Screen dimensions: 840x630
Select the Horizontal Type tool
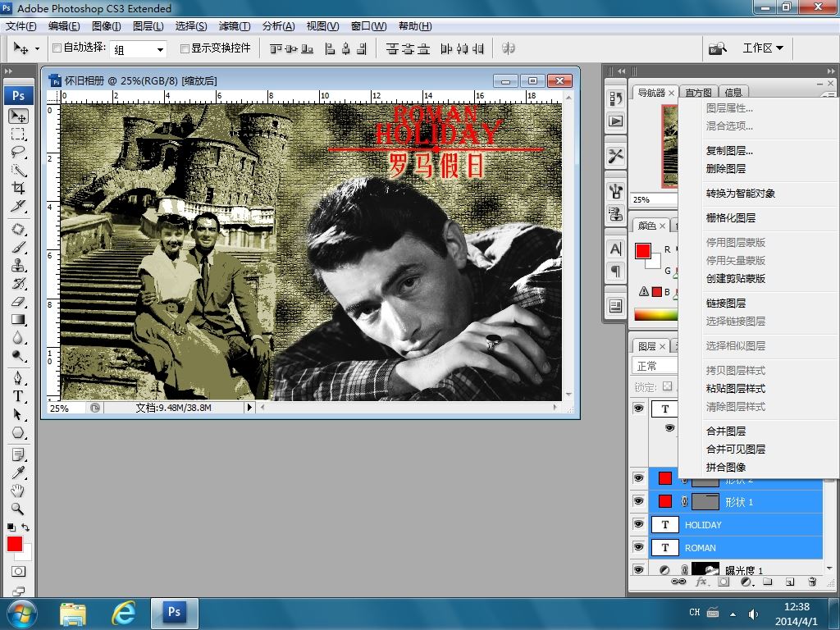[x=18, y=396]
